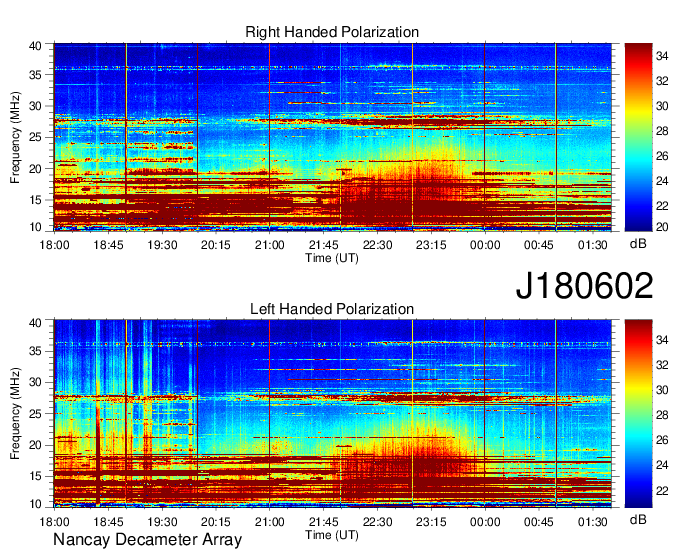
Task: Click 'Frequency (MHz)' label on Right Handed plot
Action: pos(15,137)
